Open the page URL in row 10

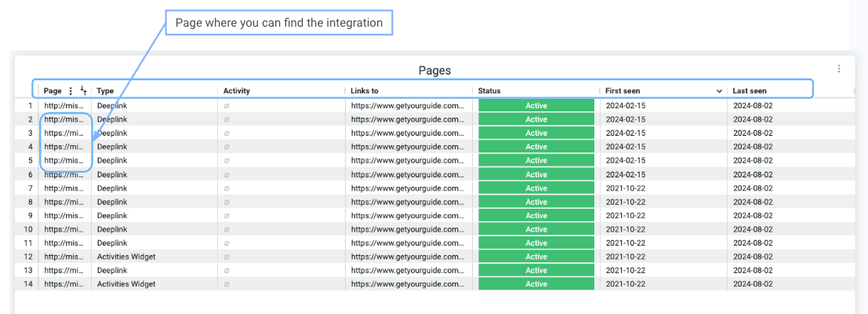tap(64, 229)
